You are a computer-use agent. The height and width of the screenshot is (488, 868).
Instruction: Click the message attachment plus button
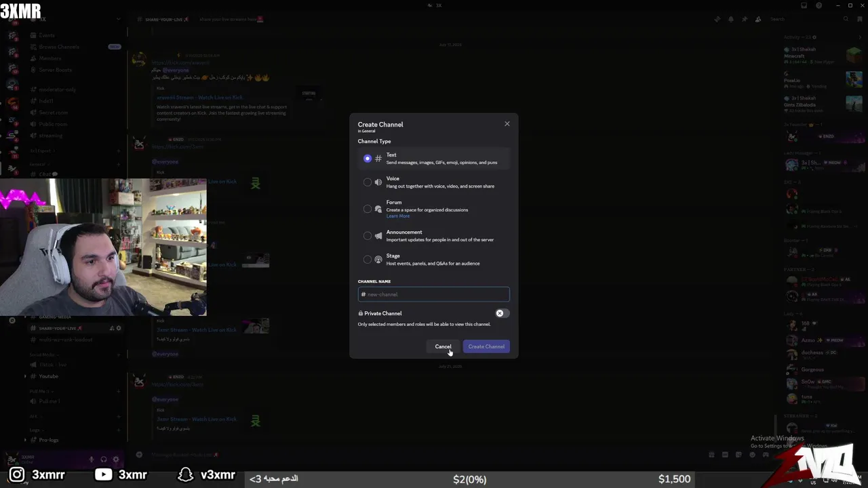(139, 455)
